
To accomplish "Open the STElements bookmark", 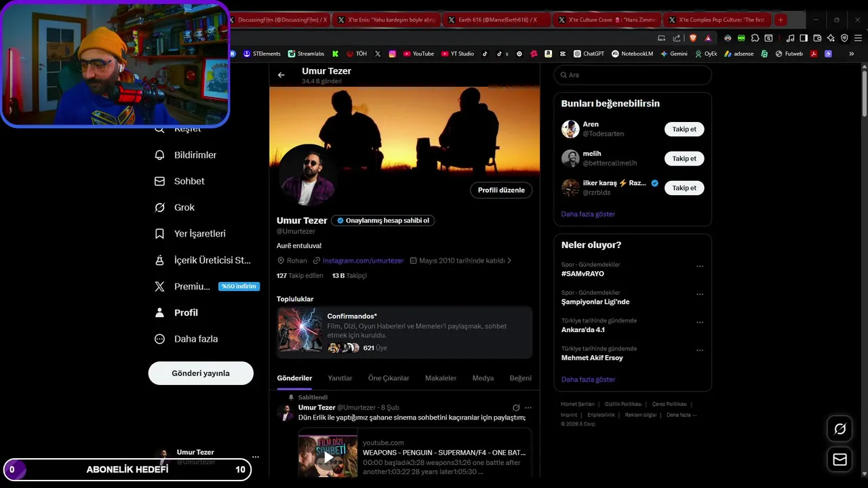I will pyautogui.click(x=262, y=54).
